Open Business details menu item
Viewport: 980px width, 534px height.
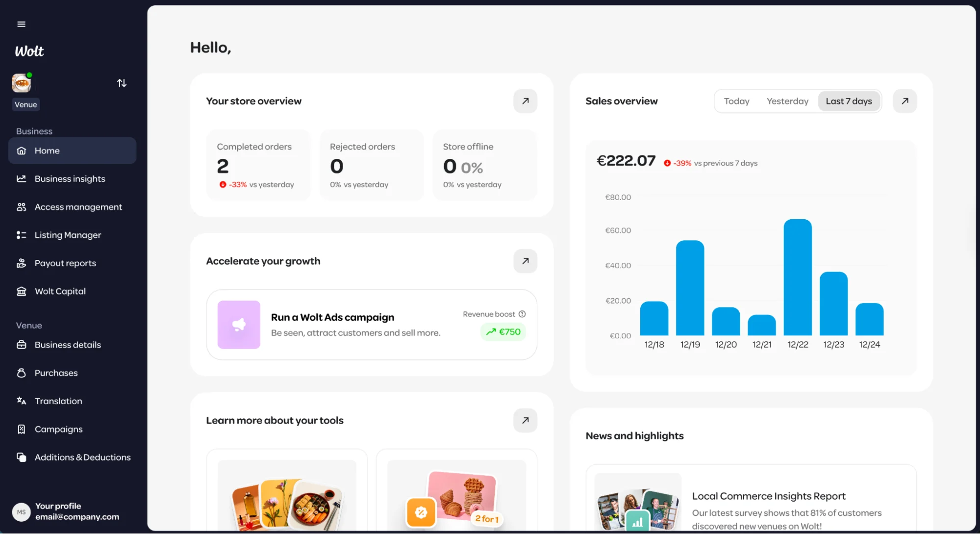pos(68,345)
